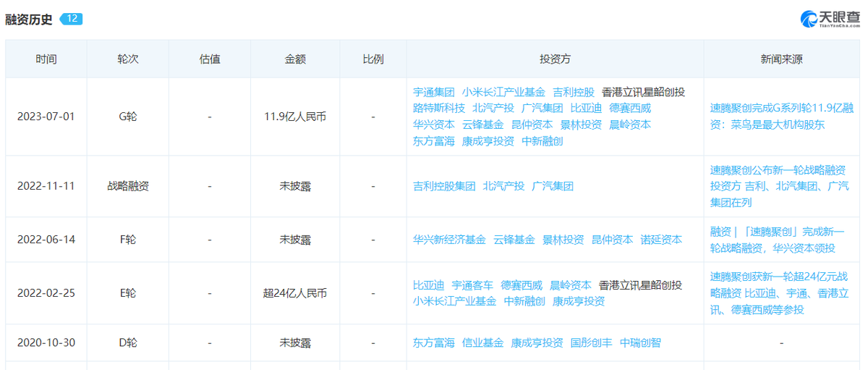Click the financing history count badge 12
Viewport: 868px width, 370px height.
[71, 19]
